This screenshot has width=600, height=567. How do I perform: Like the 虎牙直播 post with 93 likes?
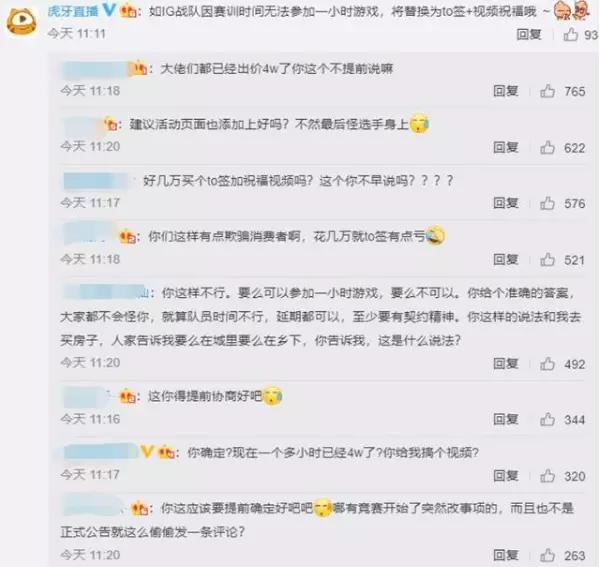[x=570, y=34]
